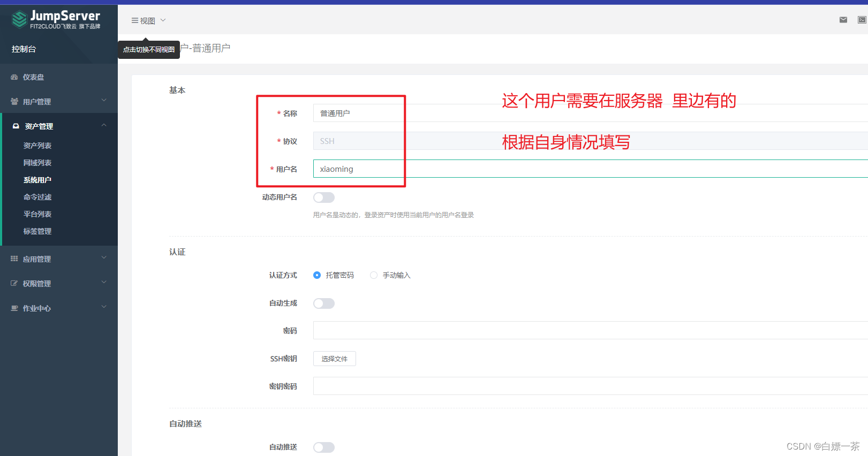Screen dimensions: 868x456
Task: Click the 资产管理 inbox icon
Action: pyautogui.click(x=16, y=126)
